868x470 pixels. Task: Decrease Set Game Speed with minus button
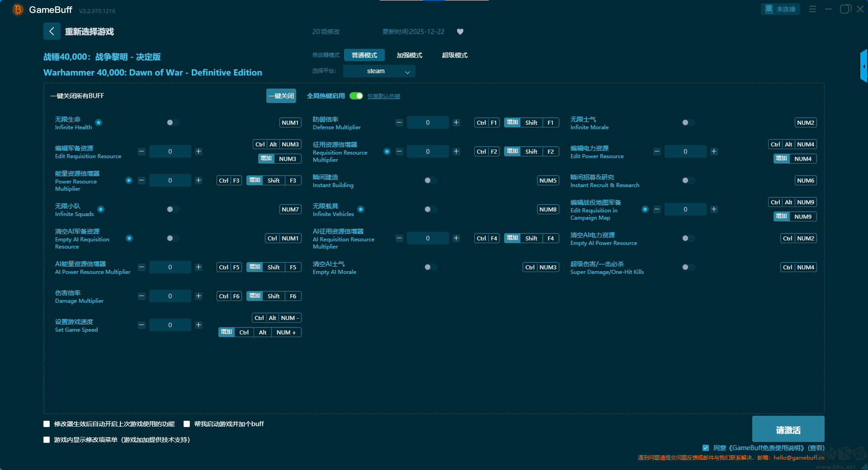tap(142, 325)
